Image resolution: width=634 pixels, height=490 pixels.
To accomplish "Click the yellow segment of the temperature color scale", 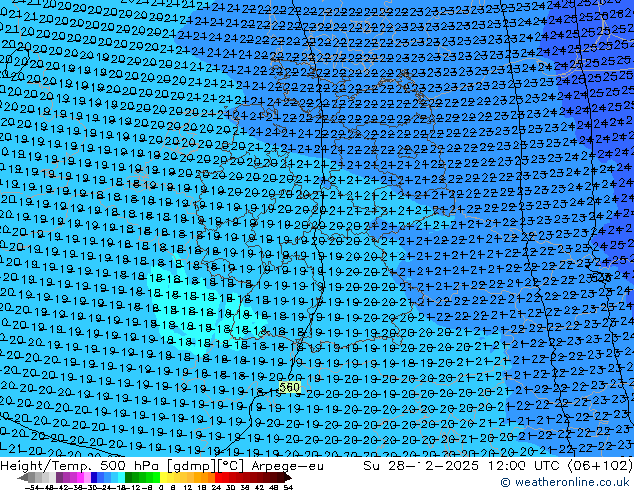I will tap(163, 478).
